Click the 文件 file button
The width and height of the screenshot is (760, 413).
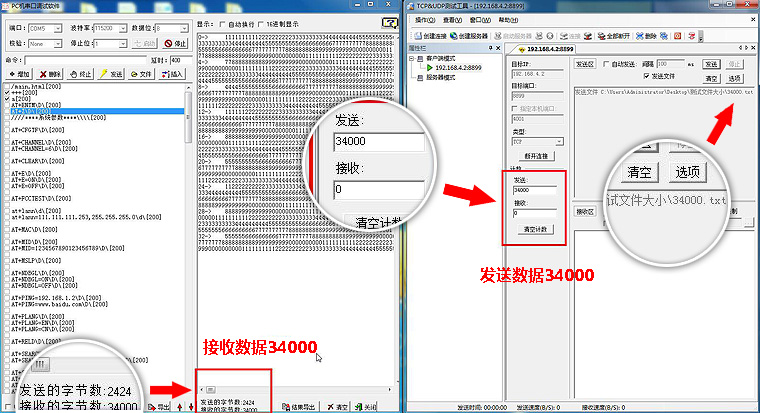tap(141, 74)
